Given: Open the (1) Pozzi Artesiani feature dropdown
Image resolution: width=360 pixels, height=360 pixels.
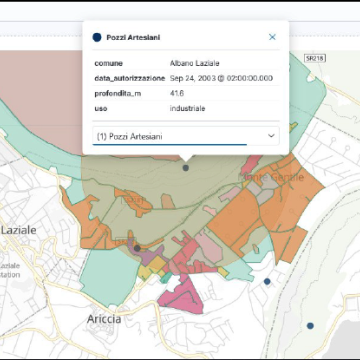Looking at the screenshot, I should pyautogui.click(x=186, y=136).
